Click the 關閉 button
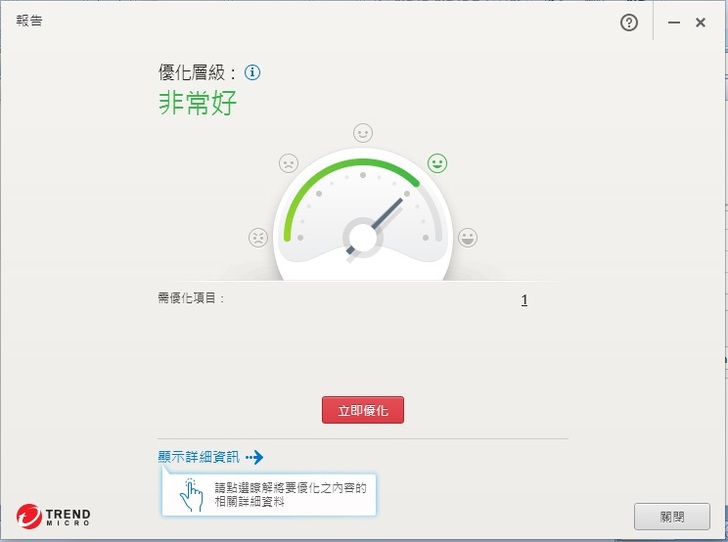Screen dimensions: 728x542 click(672, 516)
